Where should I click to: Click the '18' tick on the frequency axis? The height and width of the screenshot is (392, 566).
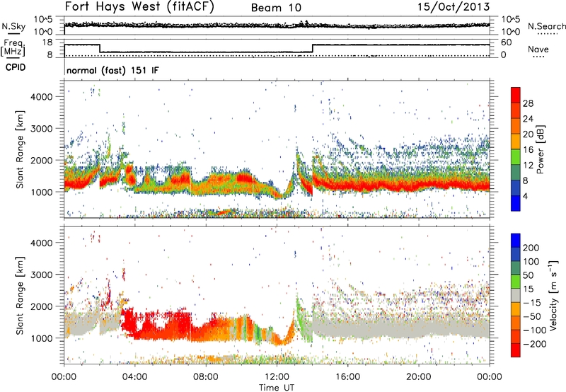pos(47,42)
